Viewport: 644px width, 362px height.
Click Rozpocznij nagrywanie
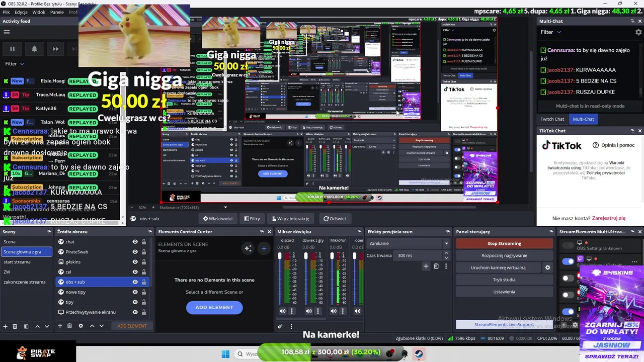(504, 255)
